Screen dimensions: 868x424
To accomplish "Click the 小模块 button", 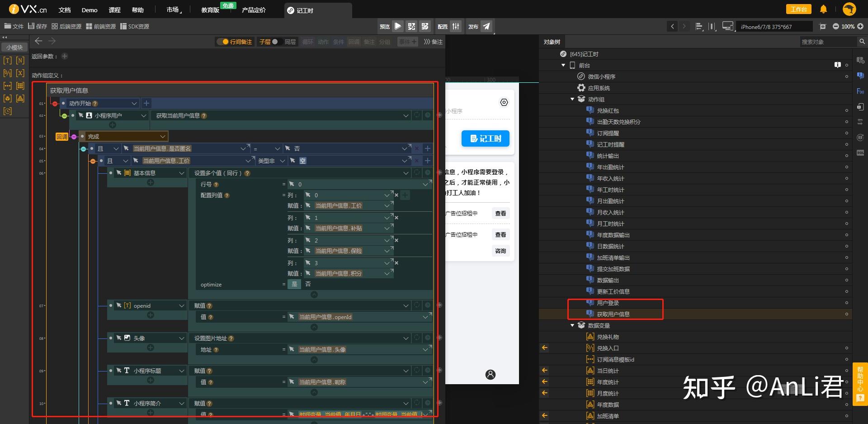I will [14, 47].
